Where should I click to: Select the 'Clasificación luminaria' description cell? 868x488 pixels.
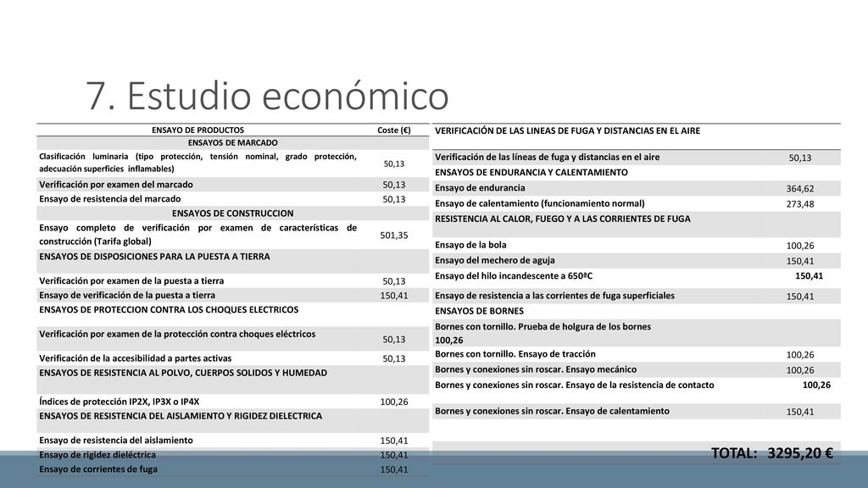point(198,163)
